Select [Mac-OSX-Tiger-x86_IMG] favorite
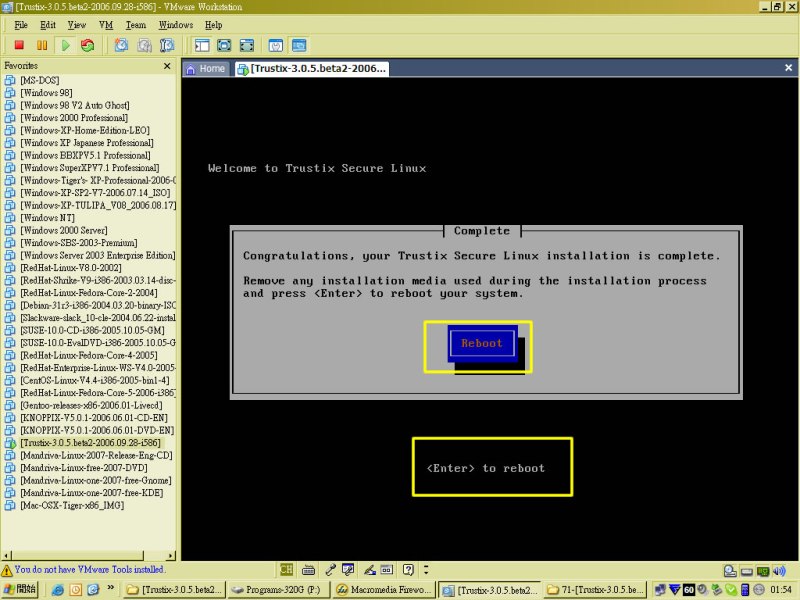The height and width of the screenshot is (600, 800). [x=72, y=506]
